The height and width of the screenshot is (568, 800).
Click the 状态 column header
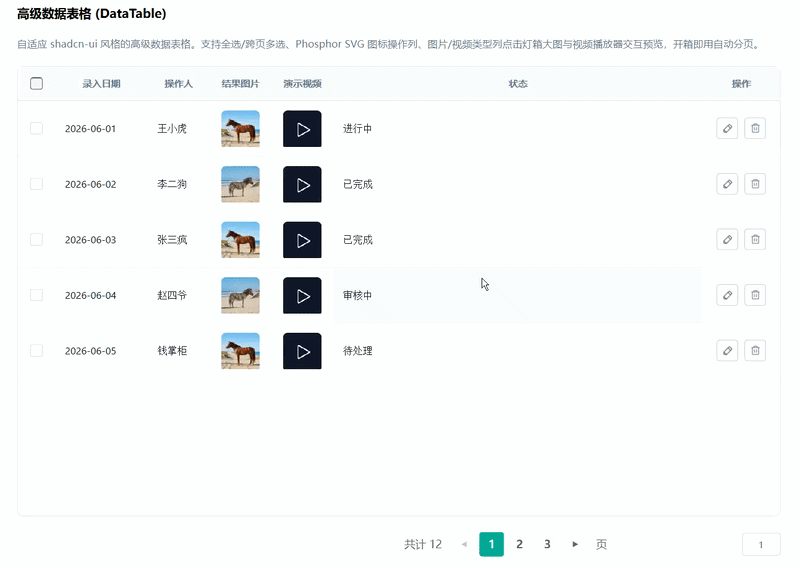[x=518, y=84]
